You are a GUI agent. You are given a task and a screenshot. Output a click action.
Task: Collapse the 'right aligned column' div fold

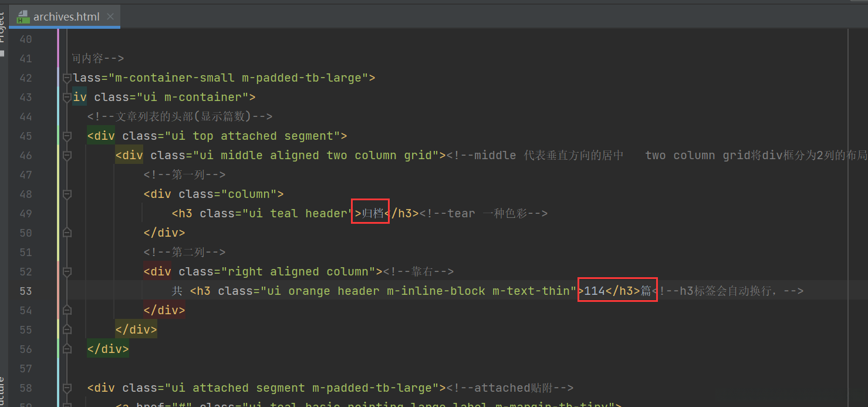tap(66, 271)
